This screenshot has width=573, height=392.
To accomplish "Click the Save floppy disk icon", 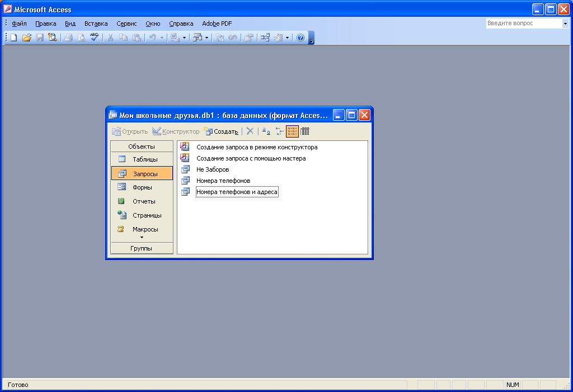I will (40, 37).
